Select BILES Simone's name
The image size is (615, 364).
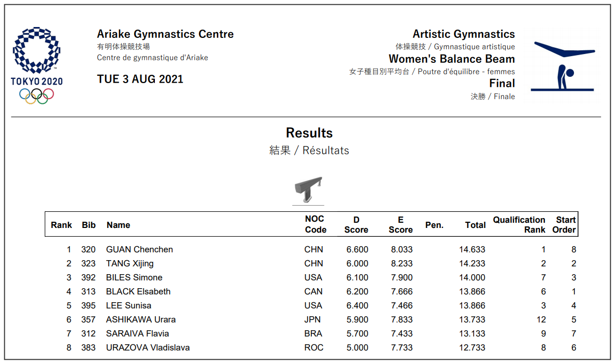point(134,277)
